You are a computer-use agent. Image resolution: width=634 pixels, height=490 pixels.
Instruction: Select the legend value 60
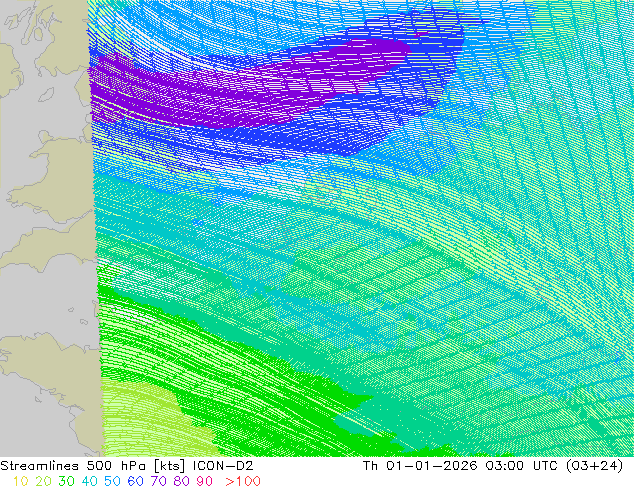(135, 481)
